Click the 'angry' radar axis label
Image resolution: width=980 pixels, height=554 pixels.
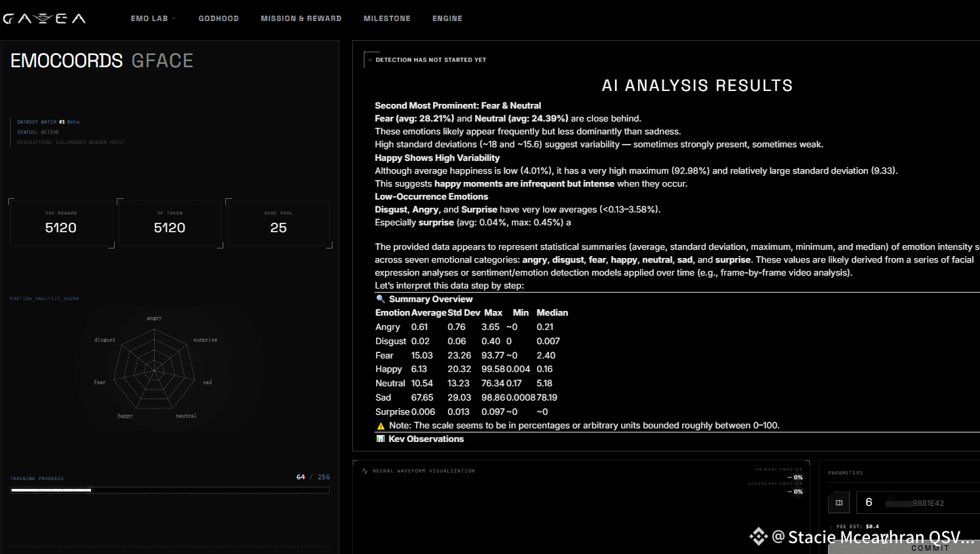tap(154, 318)
